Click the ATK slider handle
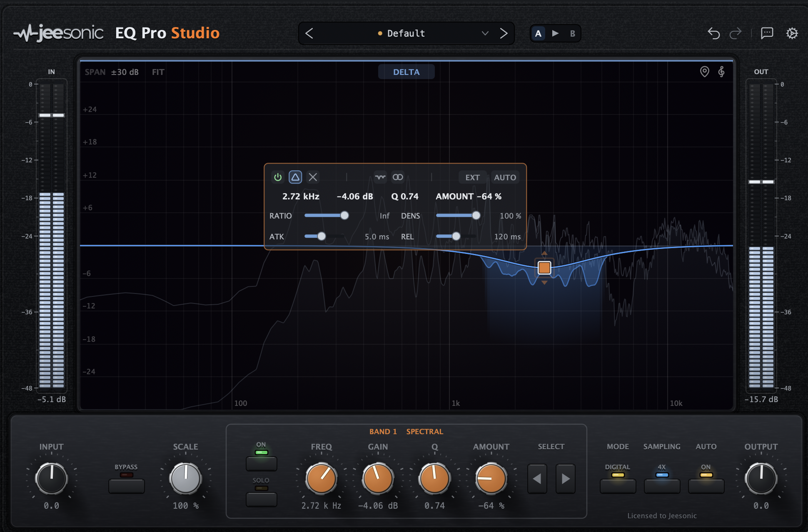Viewport: 808px width, 532px height. click(x=322, y=236)
